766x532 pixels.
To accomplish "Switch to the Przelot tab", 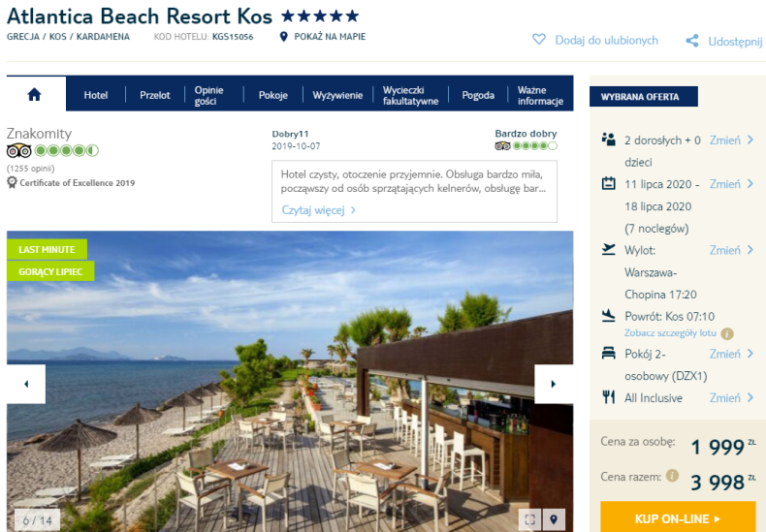I will click(155, 95).
